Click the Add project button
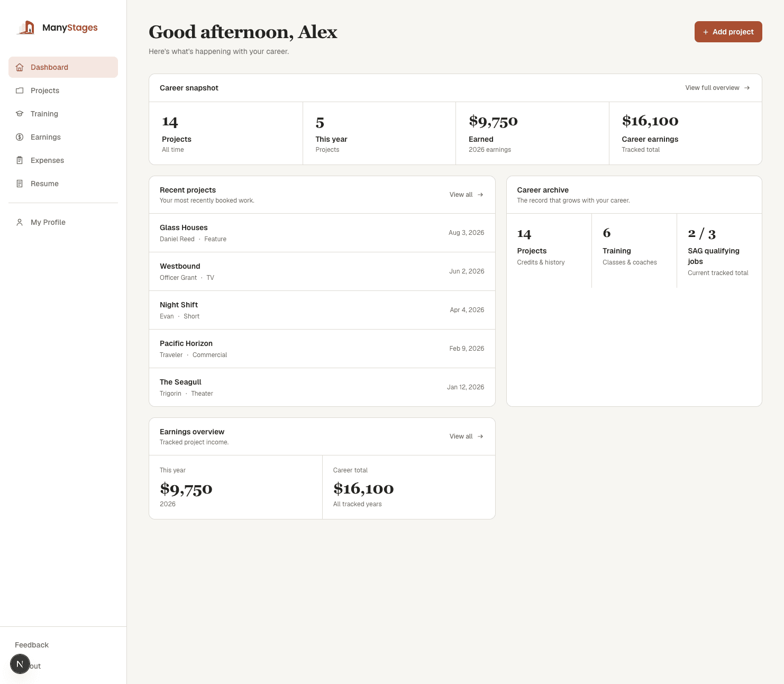Image resolution: width=784 pixels, height=684 pixels. (728, 32)
